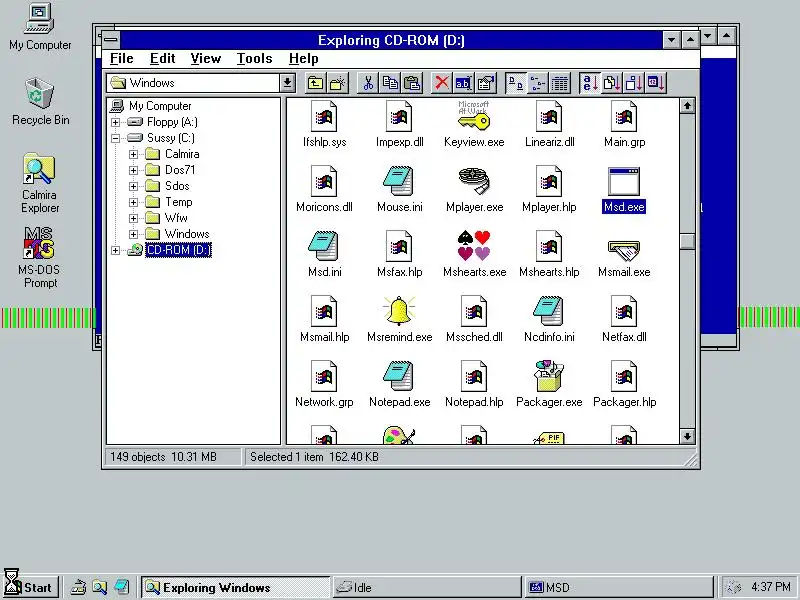The height and width of the screenshot is (600, 800).
Task: Open Calmira Explorer desktop shortcut
Action: coord(40,183)
